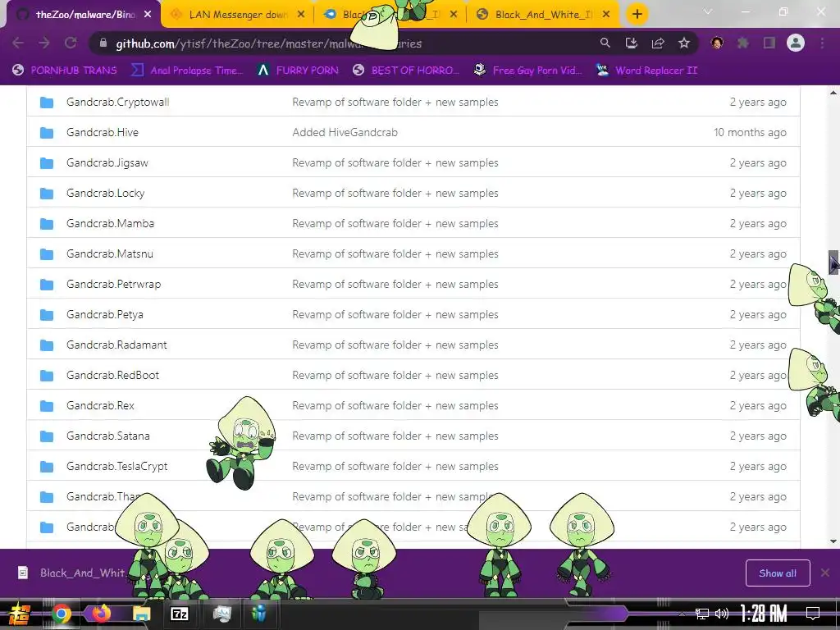Click the network icon in system tray
Viewport: 840px width, 630px height.
point(701,614)
